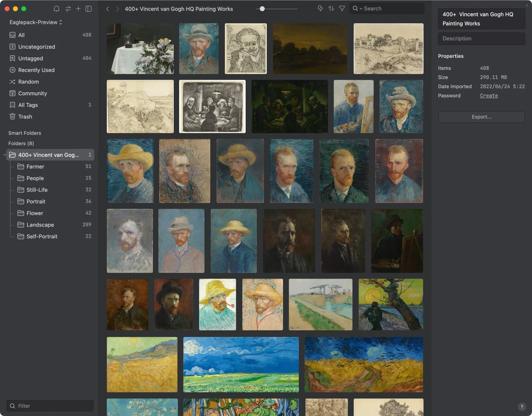Click the Folders (8) heading
The image size is (532, 416).
click(21, 144)
